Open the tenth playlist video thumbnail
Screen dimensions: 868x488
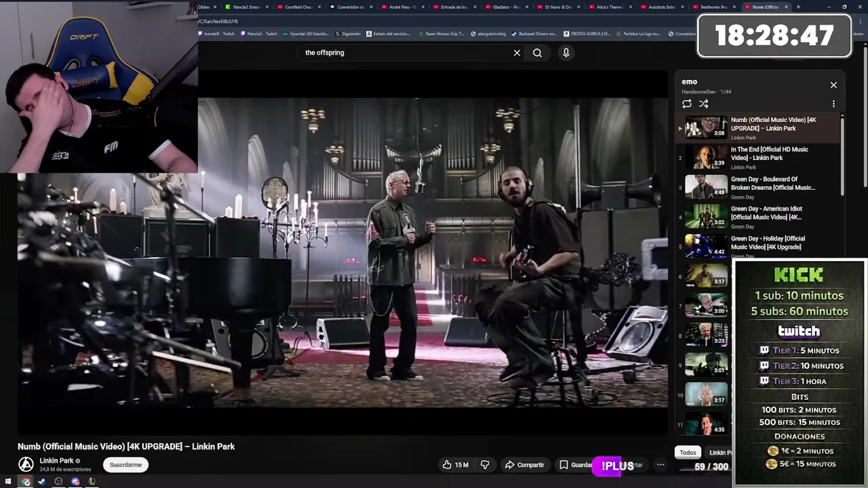(x=706, y=394)
